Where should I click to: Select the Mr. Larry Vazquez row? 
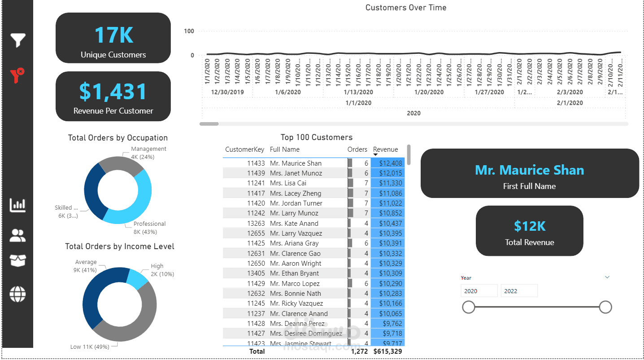click(x=313, y=233)
